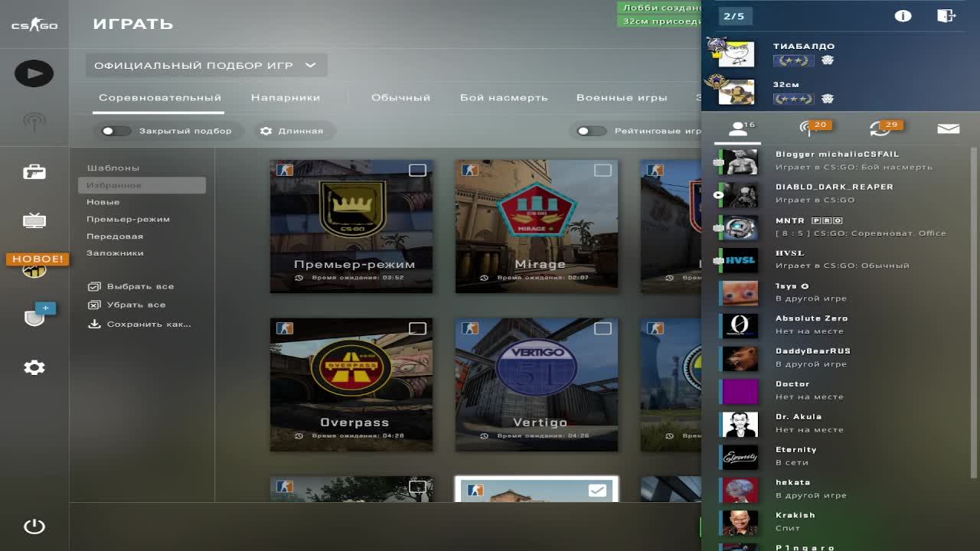
Task: Check the Премьер-режим map checkbox
Action: coord(417,170)
